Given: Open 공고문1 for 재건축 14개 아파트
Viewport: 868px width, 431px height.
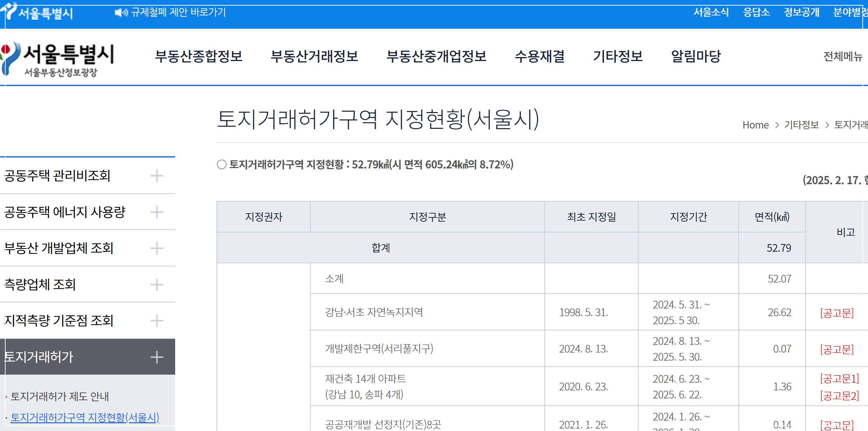Looking at the screenshot, I should click(x=840, y=378).
